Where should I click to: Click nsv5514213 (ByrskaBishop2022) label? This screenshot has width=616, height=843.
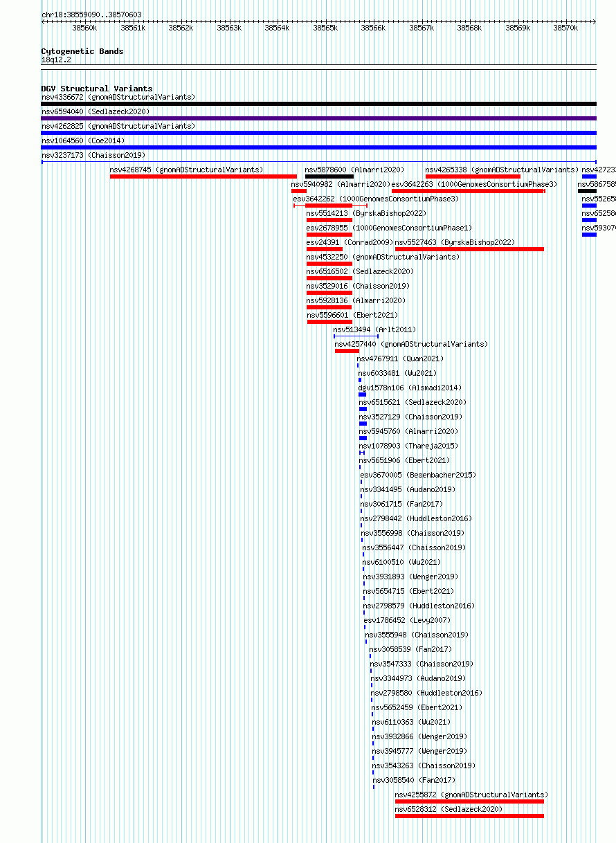point(367,213)
